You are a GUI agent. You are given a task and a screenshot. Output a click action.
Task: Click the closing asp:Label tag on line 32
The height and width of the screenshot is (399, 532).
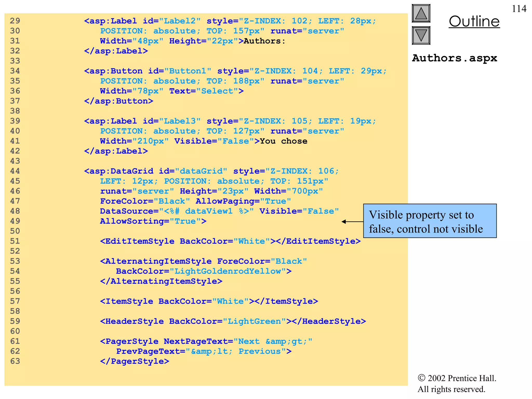click(x=116, y=51)
